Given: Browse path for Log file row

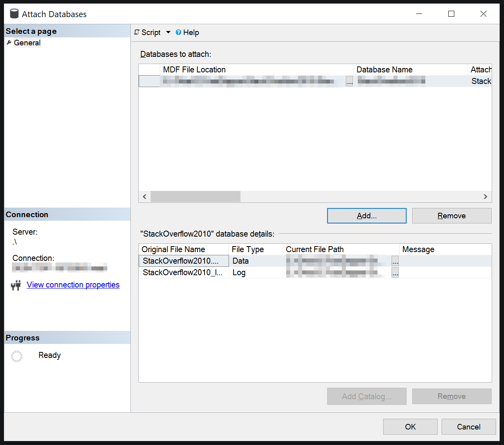Looking at the screenshot, I should coord(395,272).
